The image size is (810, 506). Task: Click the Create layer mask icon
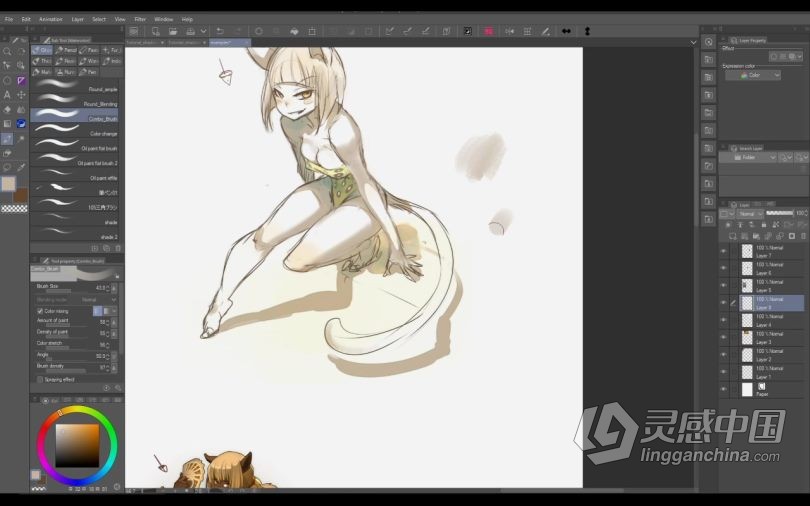click(791, 236)
